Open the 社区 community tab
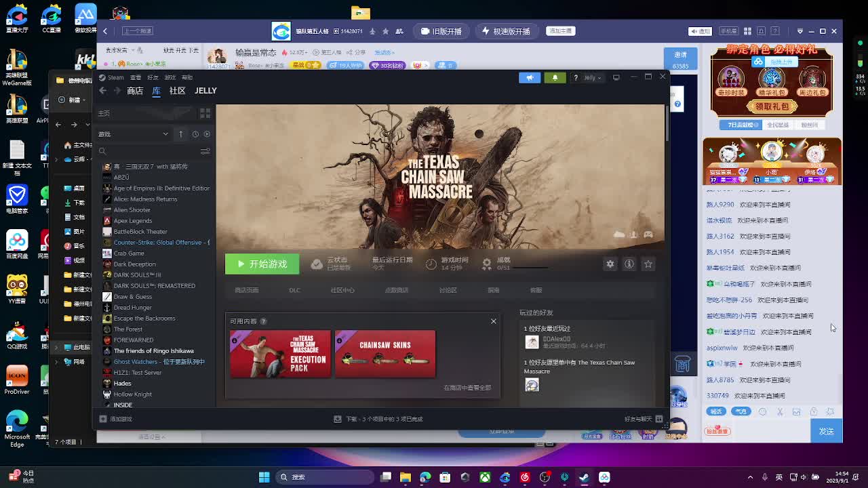 [x=177, y=91]
